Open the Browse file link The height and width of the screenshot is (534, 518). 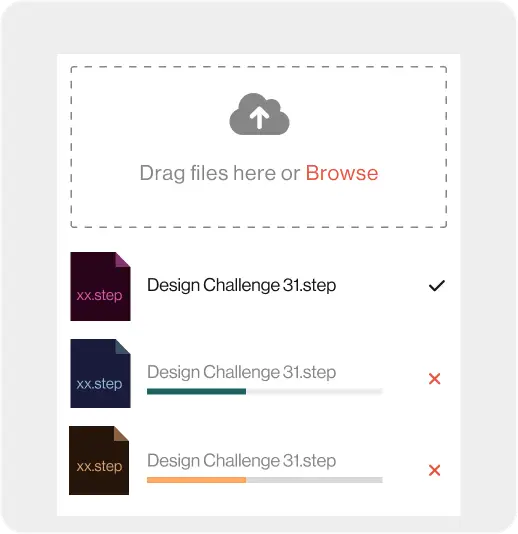[x=342, y=173]
